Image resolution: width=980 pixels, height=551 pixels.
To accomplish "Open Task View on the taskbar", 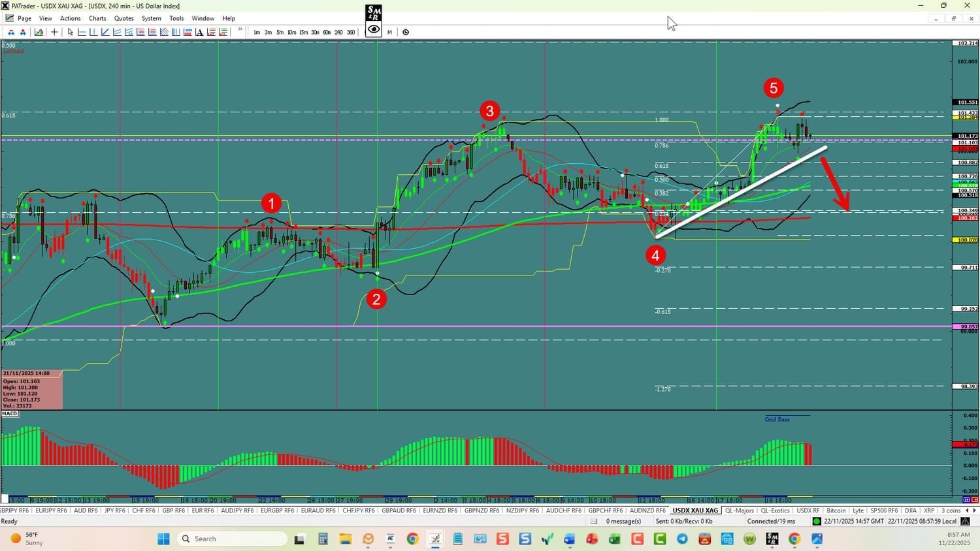I will click(299, 539).
